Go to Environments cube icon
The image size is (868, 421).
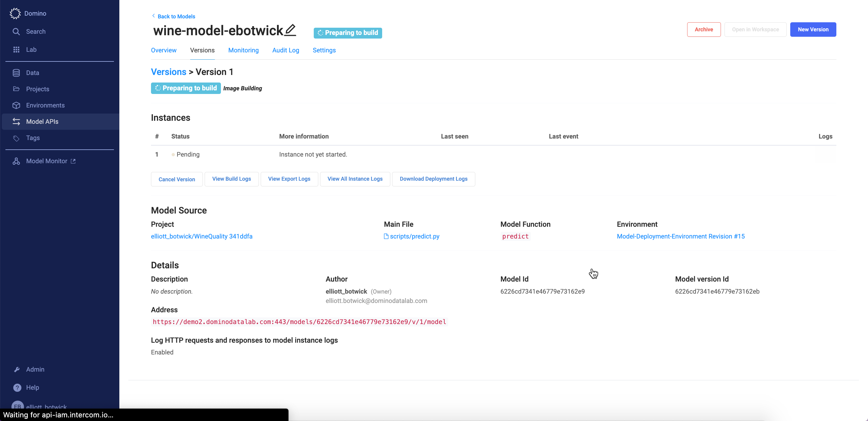pyautogui.click(x=16, y=105)
